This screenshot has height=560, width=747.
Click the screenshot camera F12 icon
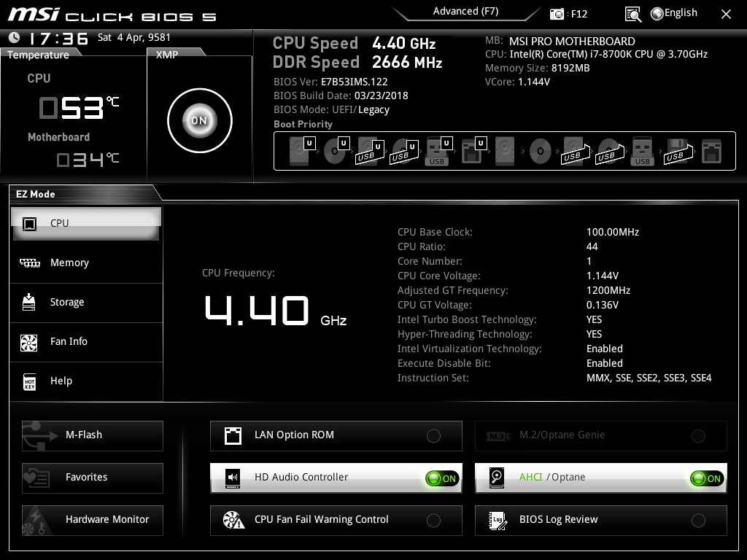[557, 14]
